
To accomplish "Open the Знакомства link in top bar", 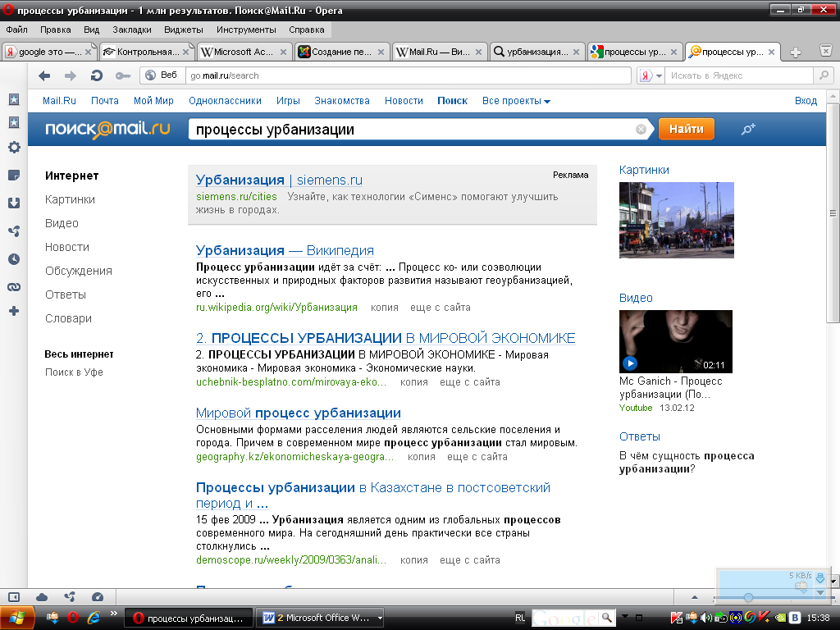I will [342, 101].
